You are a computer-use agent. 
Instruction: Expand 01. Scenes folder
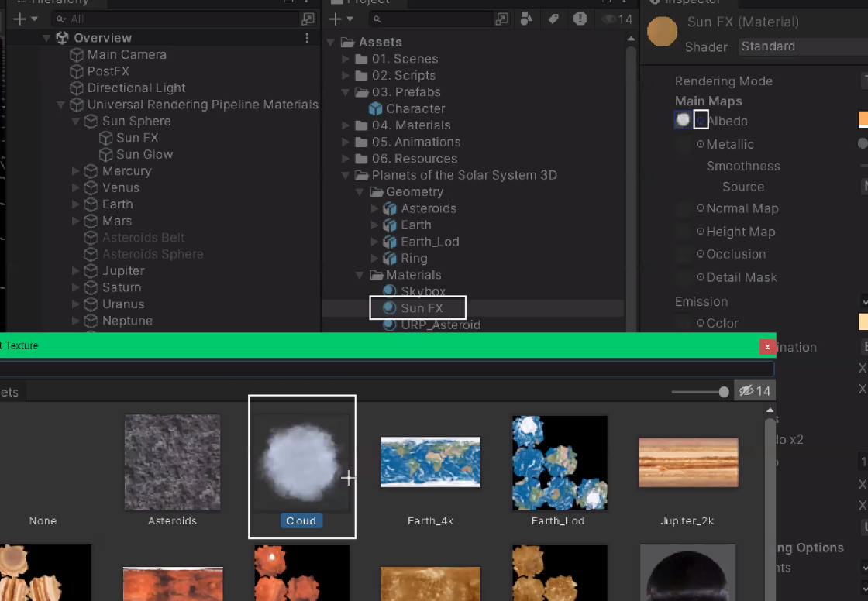[346, 59]
